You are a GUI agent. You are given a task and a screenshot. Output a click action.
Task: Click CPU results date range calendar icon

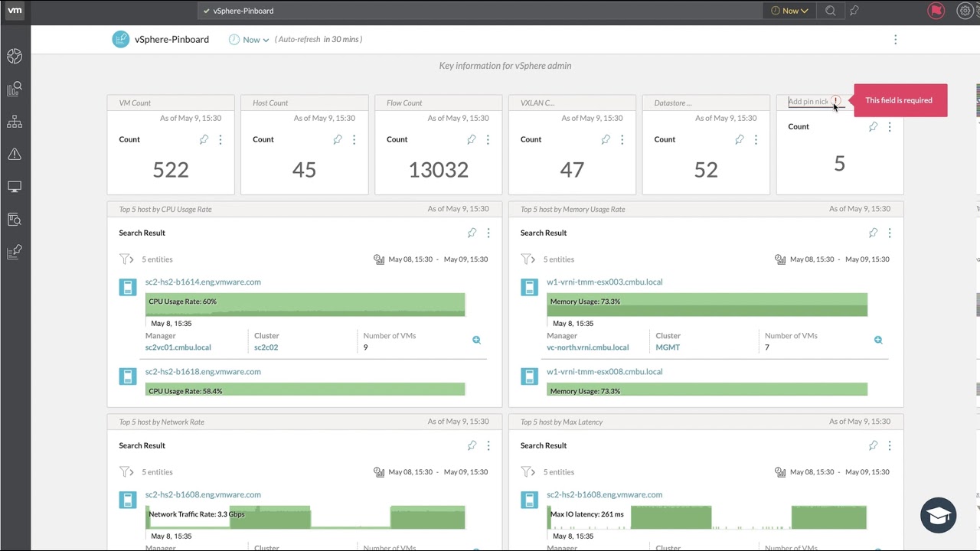(x=378, y=259)
